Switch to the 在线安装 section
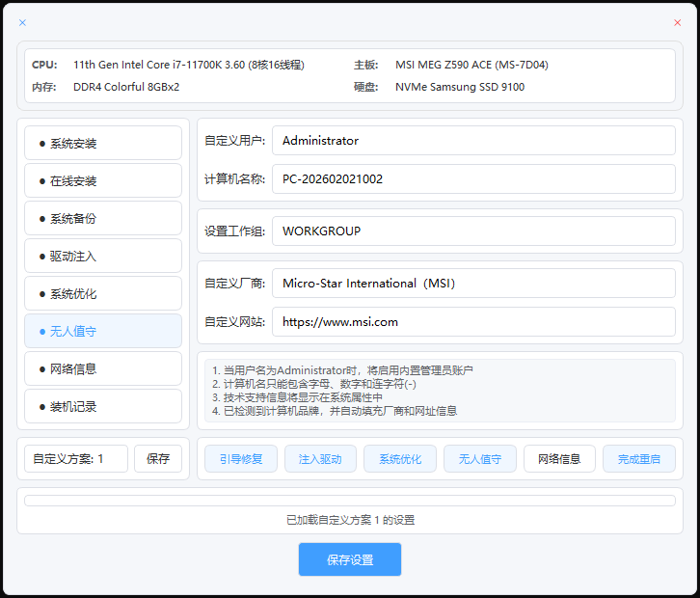The height and width of the screenshot is (598, 700). (x=103, y=180)
